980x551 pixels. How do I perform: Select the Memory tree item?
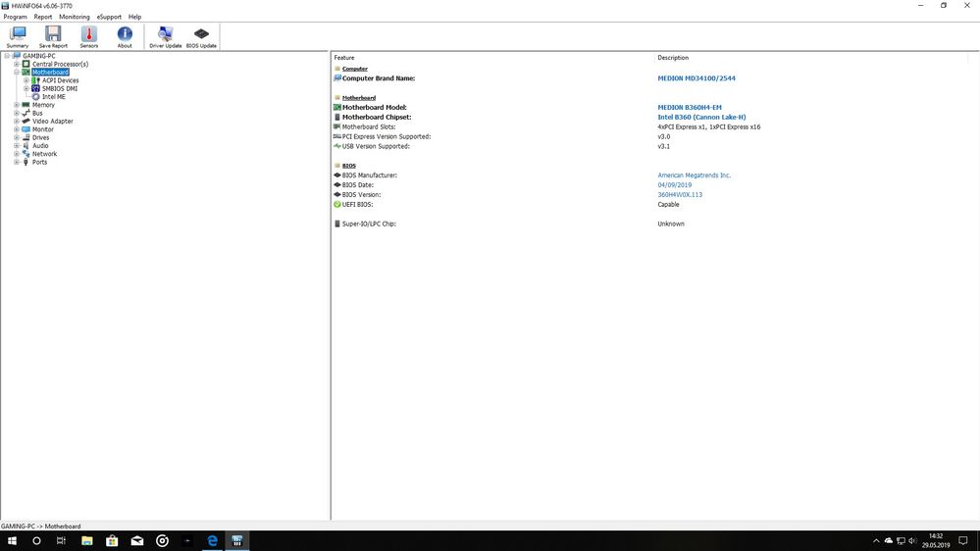click(x=43, y=105)
